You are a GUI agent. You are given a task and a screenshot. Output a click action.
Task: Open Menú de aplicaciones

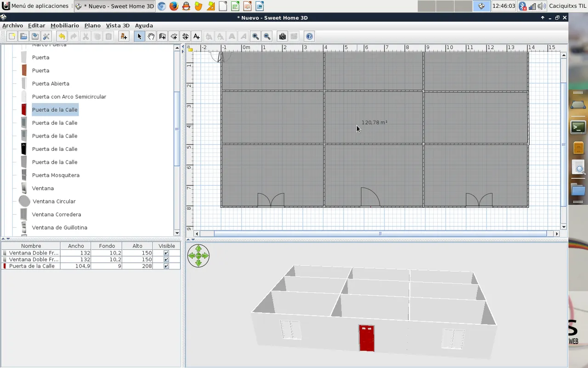click(x=36, y=6)
